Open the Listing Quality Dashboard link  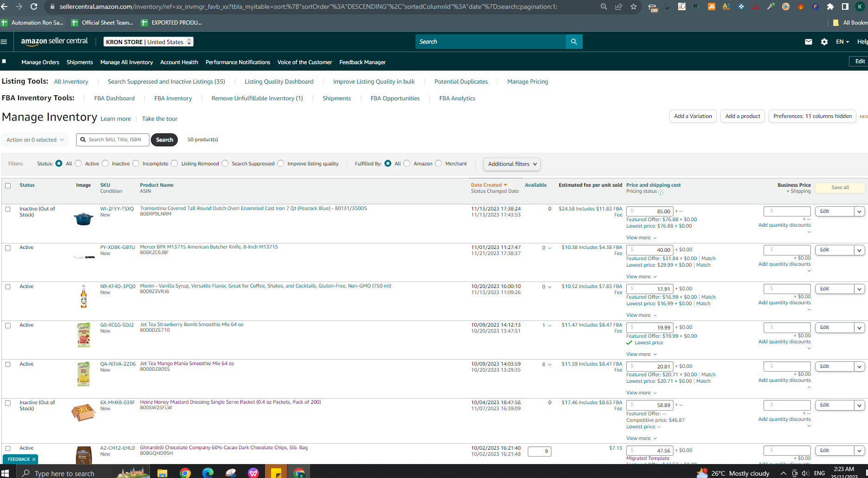click(x=279, y=82)
